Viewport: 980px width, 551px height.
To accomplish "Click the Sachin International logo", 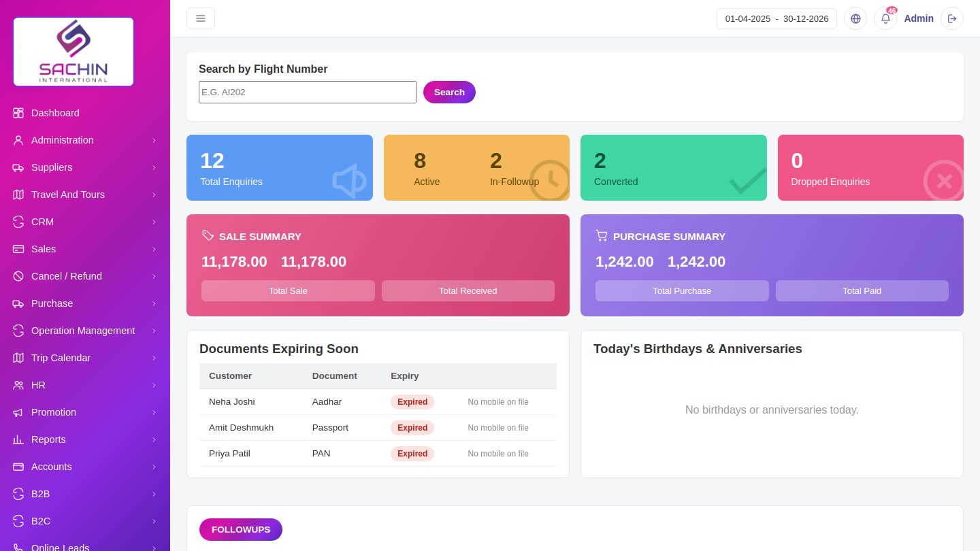I will 73,52.
